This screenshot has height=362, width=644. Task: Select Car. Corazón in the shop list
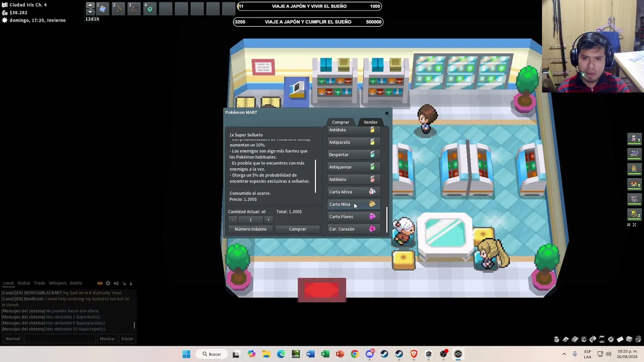[x=353, y=229]
